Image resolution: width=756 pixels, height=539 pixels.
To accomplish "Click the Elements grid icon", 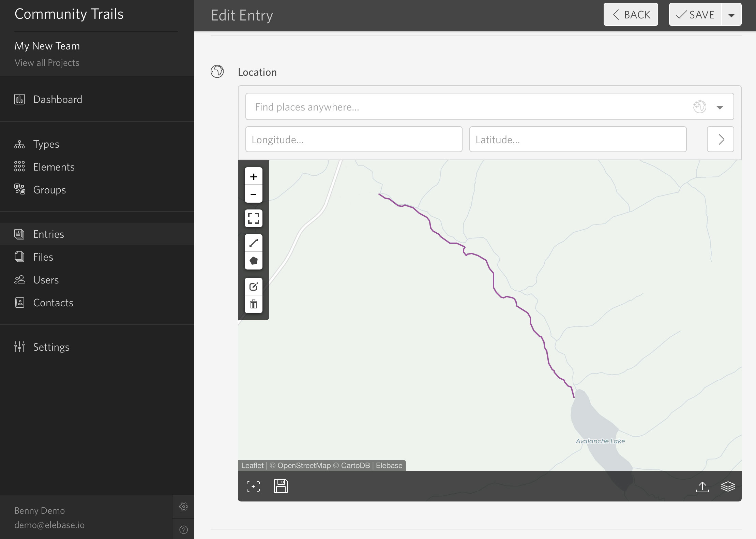I will click(19, 166).
